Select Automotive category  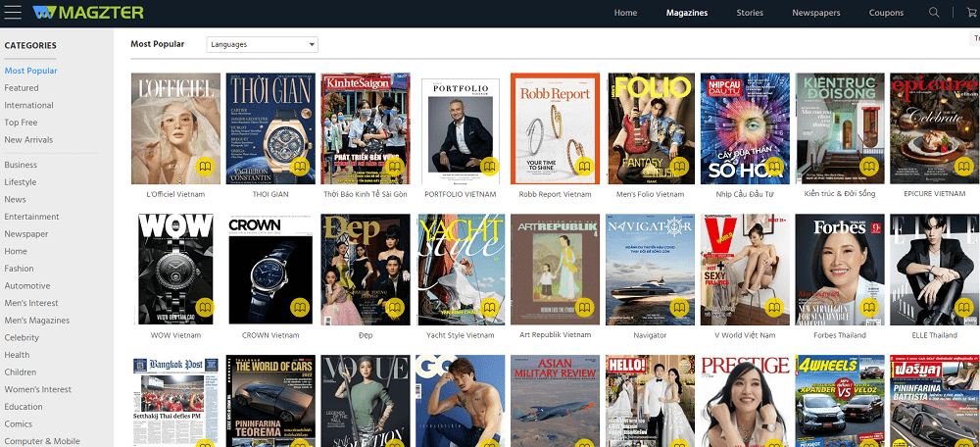[27, 285]
